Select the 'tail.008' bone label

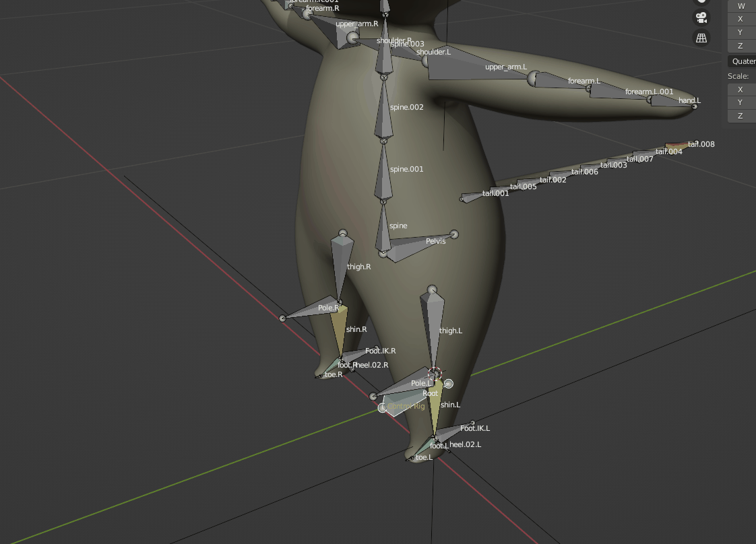pyautogui.click(x=701, y=144)
